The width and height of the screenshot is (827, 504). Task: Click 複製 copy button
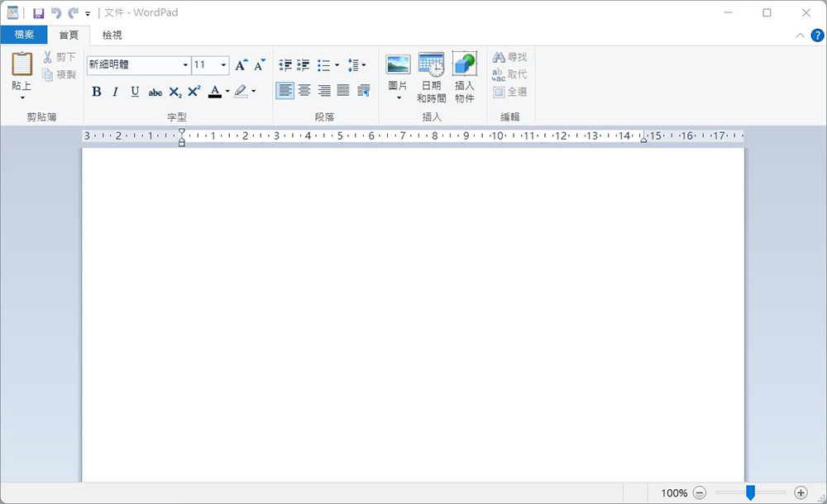tap(60, 74)
